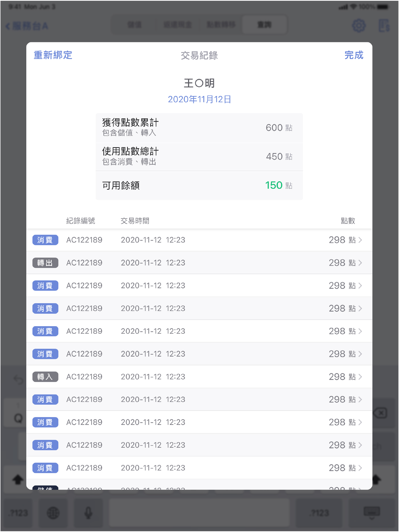Select the 獲得點數累計 label

[x=130, y=122]
